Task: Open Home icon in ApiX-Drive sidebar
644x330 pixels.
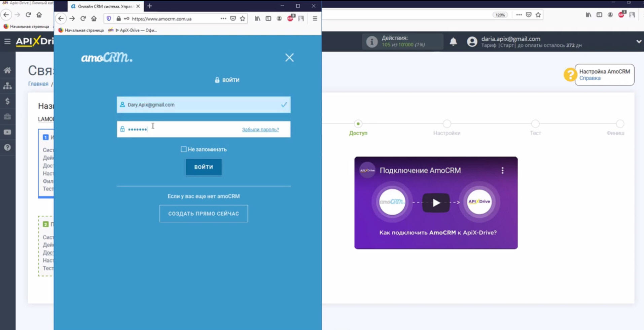Action: (7, 70)
